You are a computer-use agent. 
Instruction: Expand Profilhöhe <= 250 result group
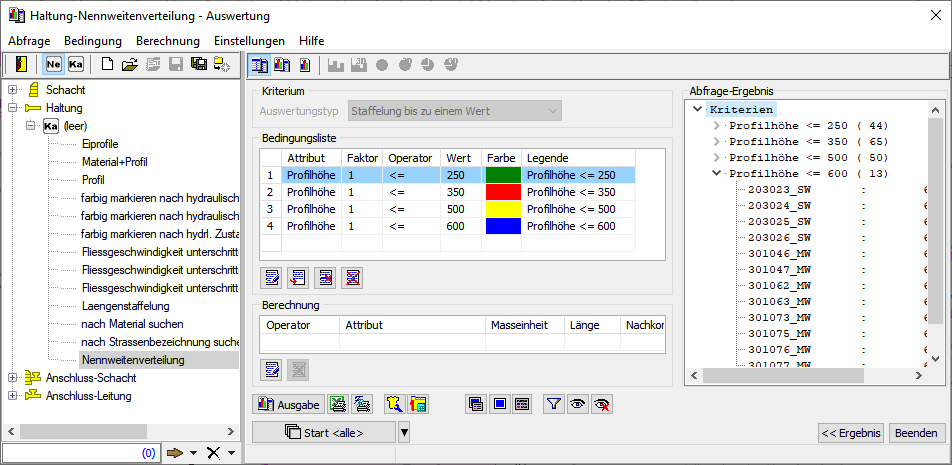pos(716,126)
